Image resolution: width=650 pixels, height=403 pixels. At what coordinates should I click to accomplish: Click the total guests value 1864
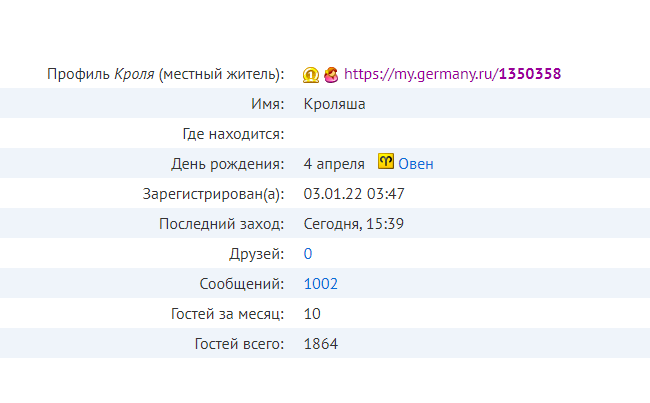click(320, 344)
